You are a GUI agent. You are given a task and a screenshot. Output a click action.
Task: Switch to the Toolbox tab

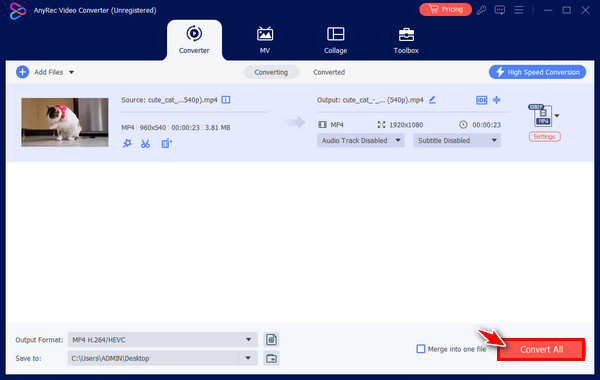click(406, 41)
